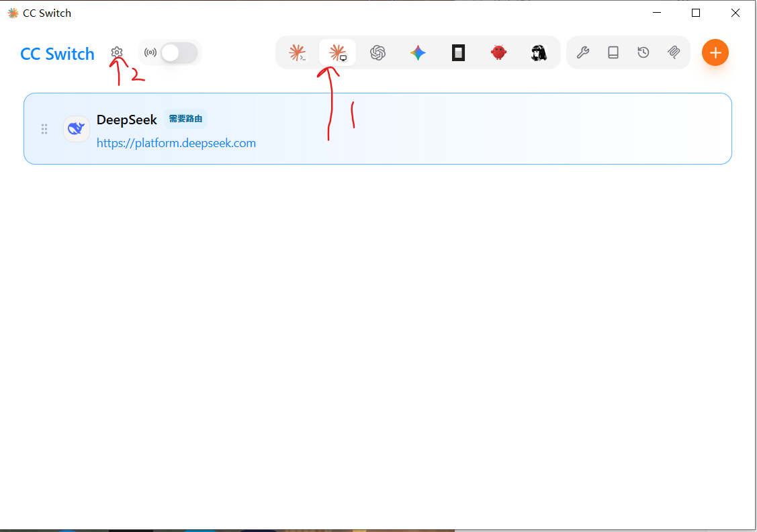
Task: Toggle the proxy broadcast switch
Action: [179, 52]
